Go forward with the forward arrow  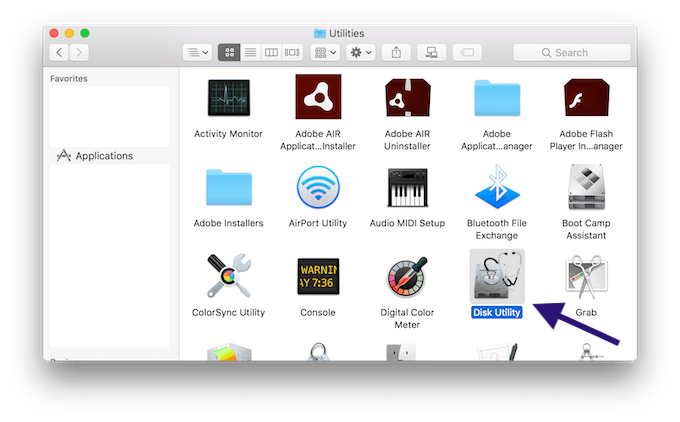point(79,52)
